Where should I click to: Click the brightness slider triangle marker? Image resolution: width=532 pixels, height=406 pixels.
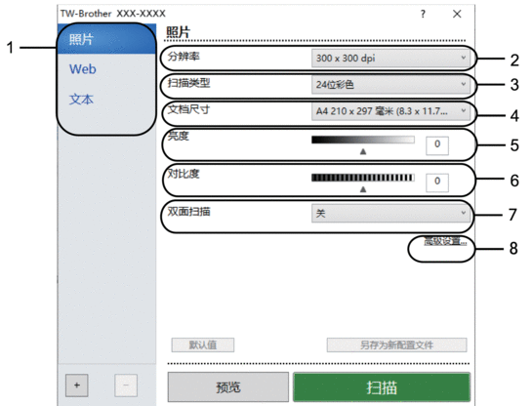(363, 151)
